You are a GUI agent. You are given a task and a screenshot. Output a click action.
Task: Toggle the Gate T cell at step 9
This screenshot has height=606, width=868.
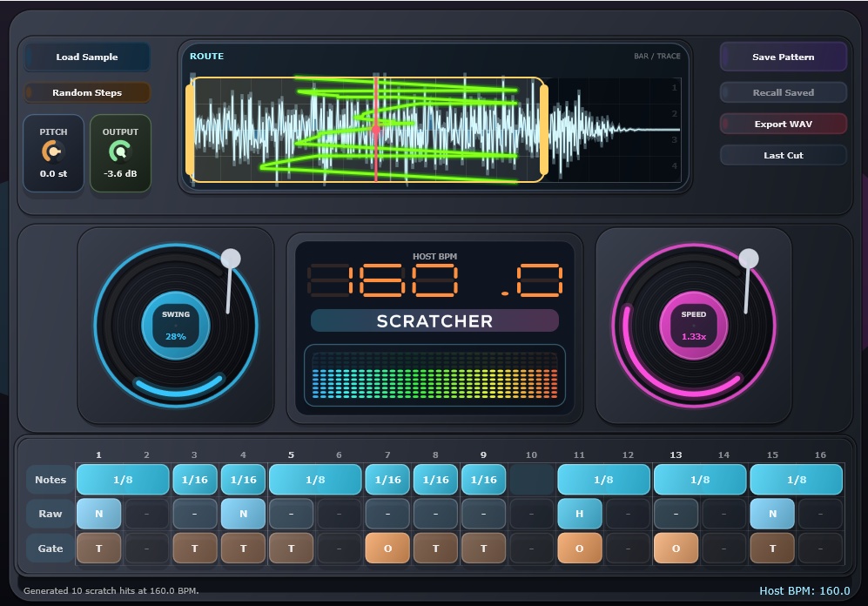(x=483, y=549)
